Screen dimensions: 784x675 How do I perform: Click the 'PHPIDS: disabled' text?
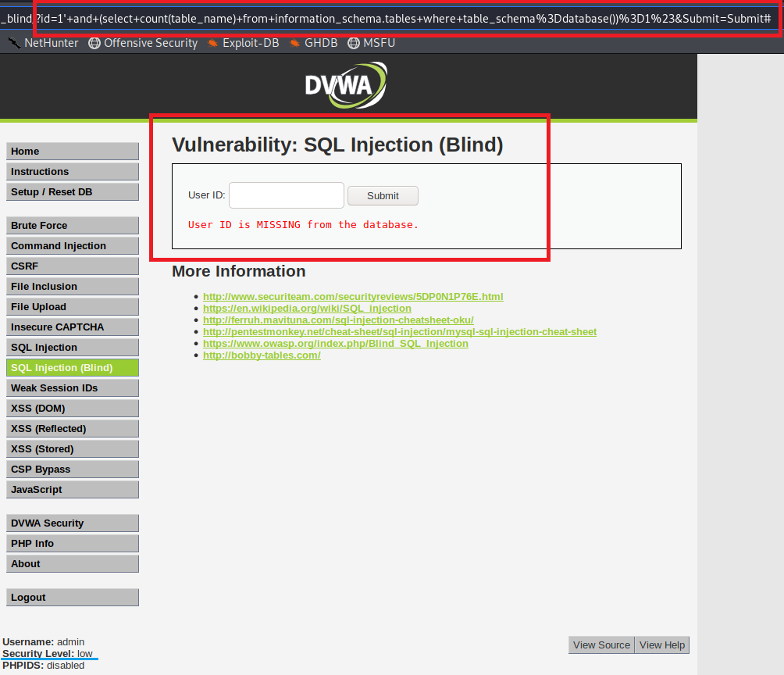point(44,666)
